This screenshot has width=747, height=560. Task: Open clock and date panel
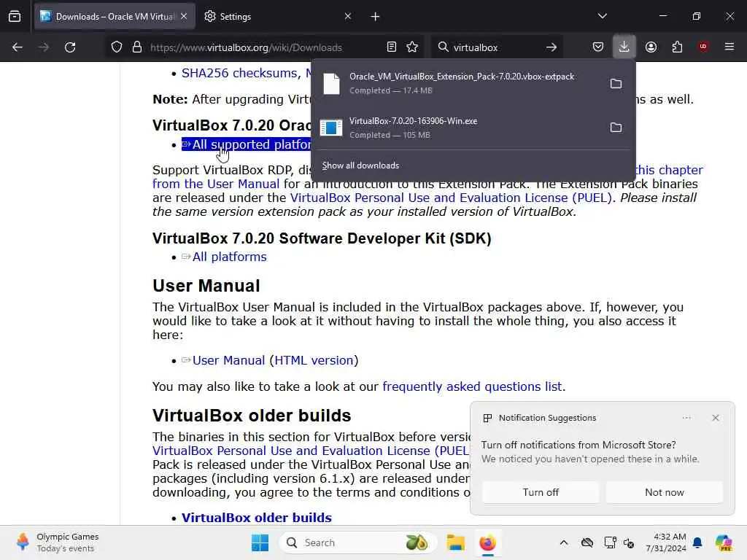tap(666, 542)
